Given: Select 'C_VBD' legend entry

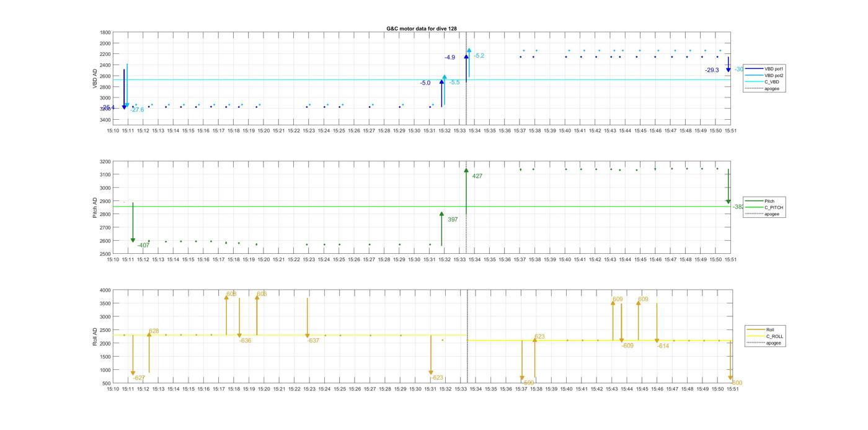Looking at the screenshot, I should (x=772, y=82).
